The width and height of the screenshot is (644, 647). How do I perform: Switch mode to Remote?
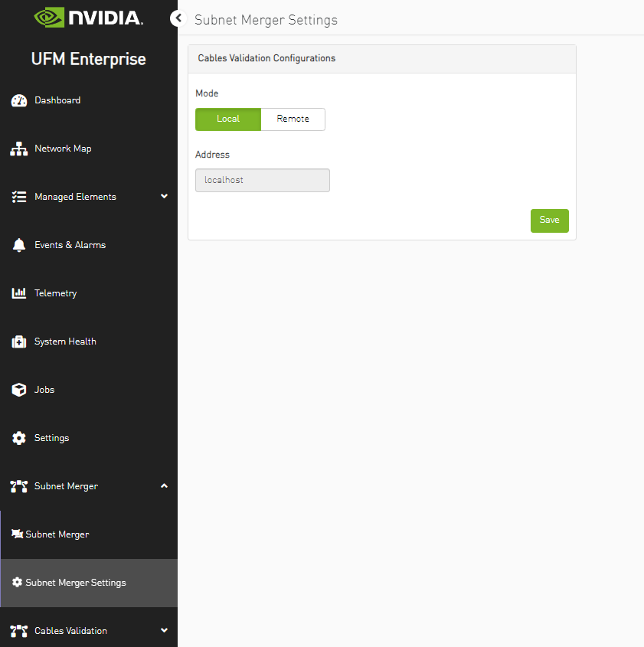(x=293, y=119)
